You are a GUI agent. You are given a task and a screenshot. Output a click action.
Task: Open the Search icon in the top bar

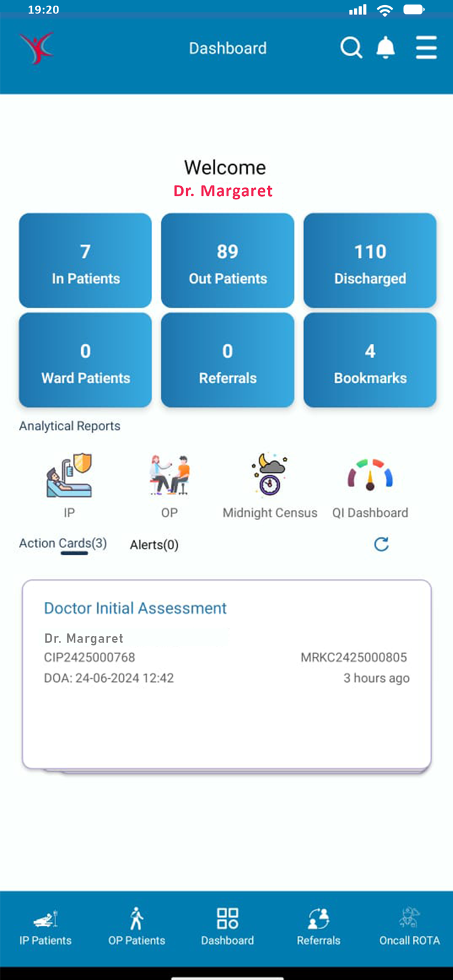tap(351, 47)
